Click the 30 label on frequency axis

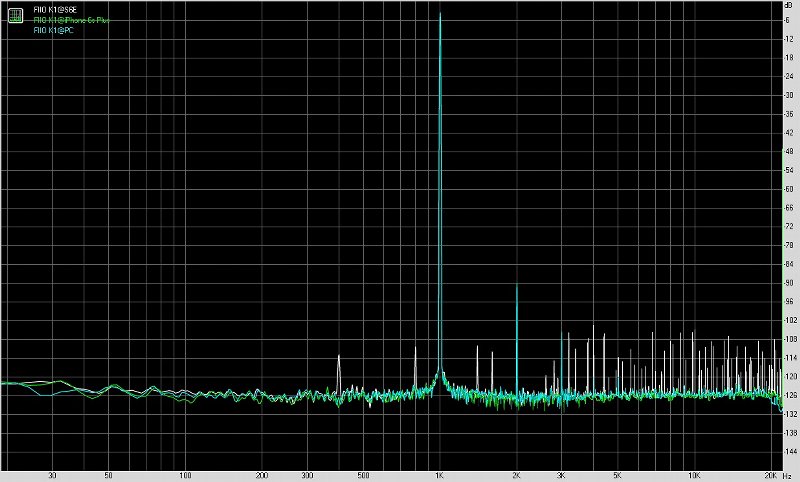click(52, 475)
